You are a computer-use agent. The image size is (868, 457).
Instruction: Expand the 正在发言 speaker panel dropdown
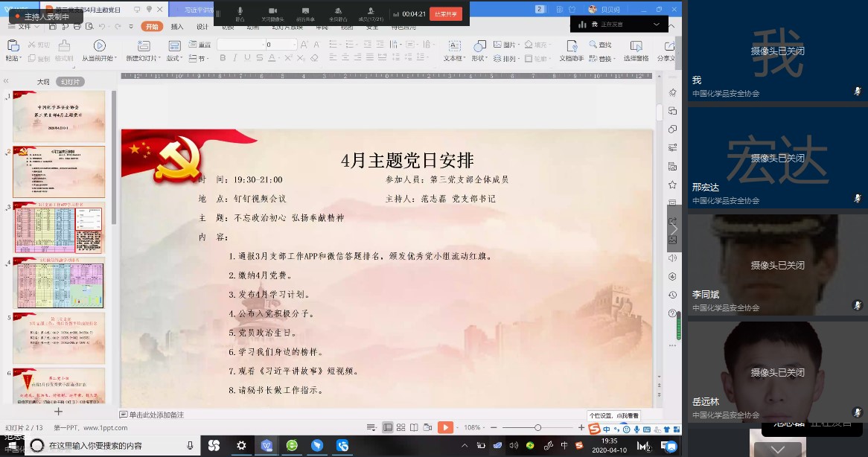[x=656, y=24]
